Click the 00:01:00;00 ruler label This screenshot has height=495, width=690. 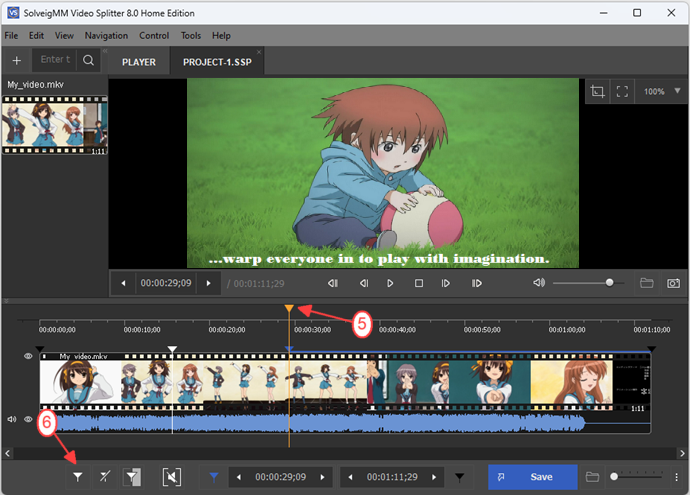pos(567,330)
